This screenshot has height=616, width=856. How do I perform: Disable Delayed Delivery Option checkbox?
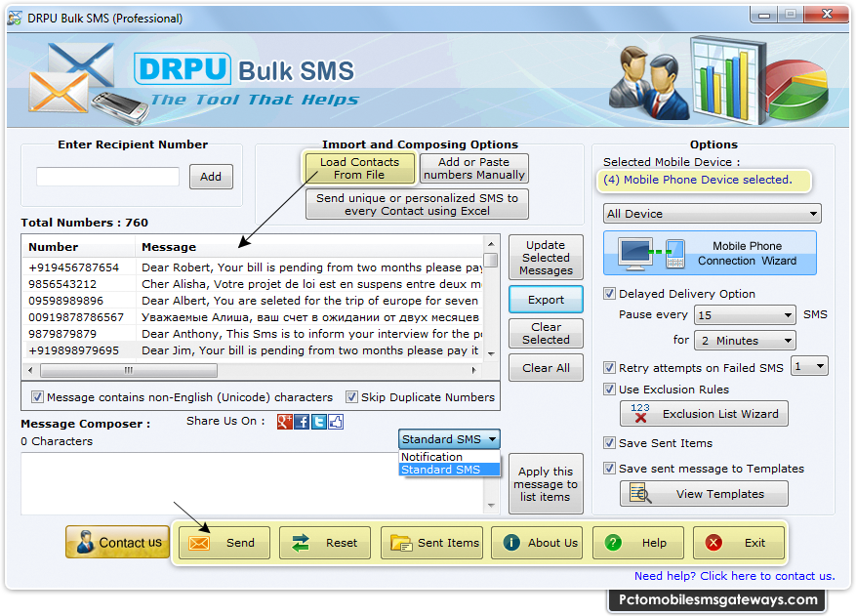click(x=609, y=294)
